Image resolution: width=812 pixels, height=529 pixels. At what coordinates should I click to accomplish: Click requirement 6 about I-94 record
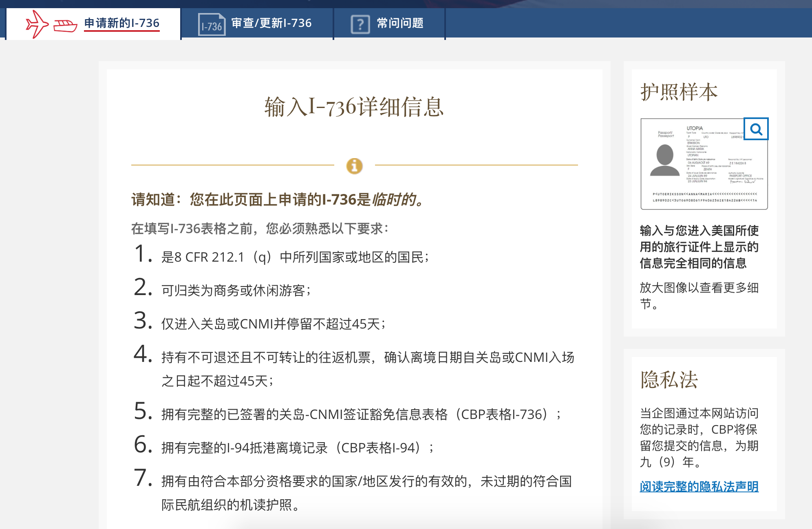(x=297, y=447)
